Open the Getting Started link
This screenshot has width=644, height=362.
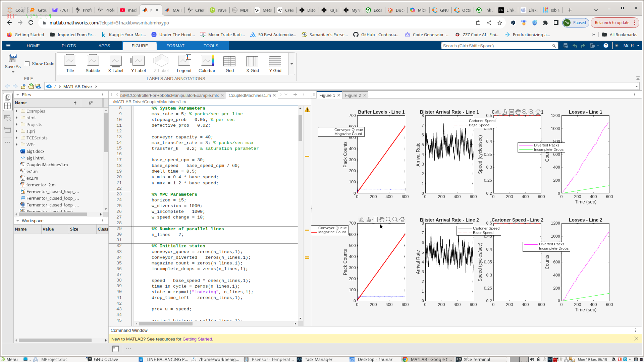tap(197, 339)
